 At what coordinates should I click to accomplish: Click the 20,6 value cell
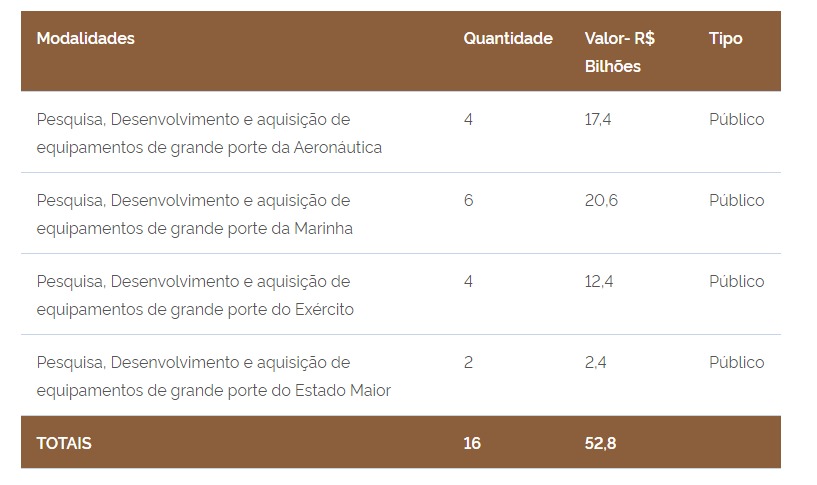click(601, 201)
